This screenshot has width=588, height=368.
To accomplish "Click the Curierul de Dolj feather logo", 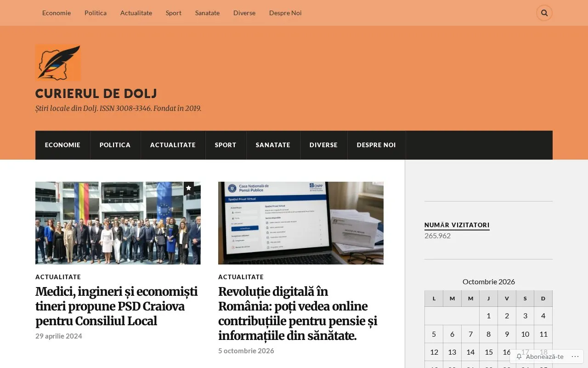I will coord(58,63).
